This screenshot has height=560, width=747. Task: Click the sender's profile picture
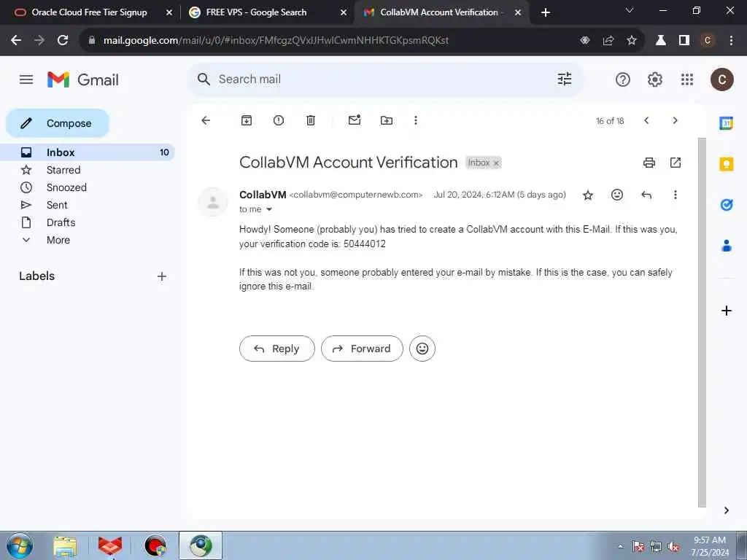(x=213, y=202)
